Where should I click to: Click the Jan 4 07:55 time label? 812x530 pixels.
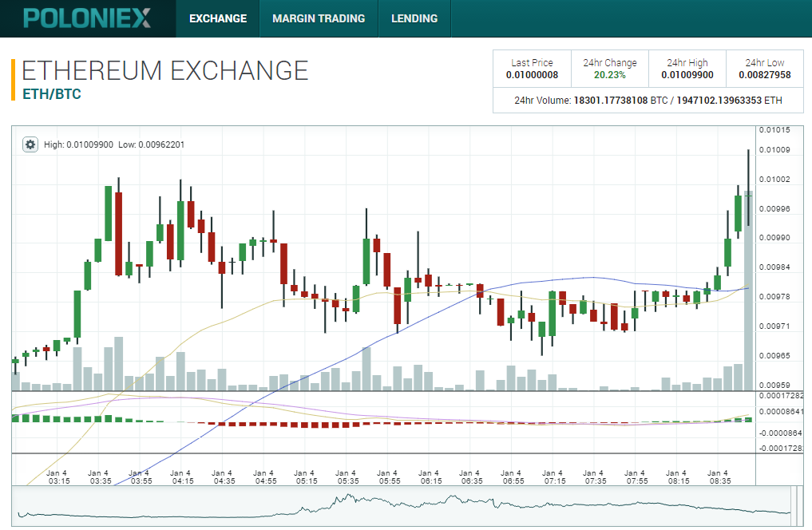(637, 477)
